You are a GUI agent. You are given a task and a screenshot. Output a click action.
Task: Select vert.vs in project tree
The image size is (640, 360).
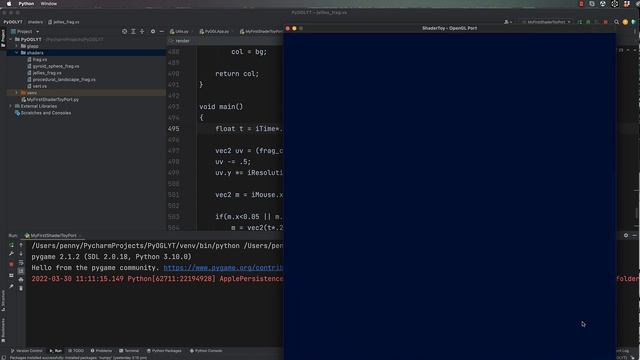click(37, 86)
